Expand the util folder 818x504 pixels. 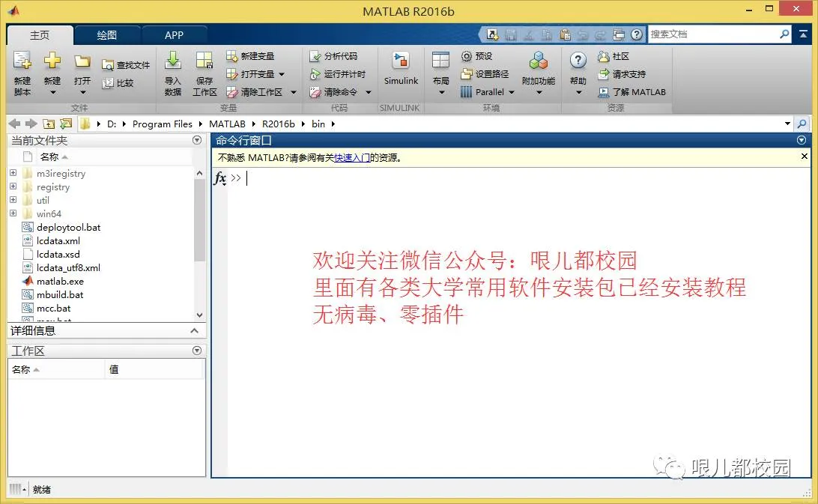(x=13, y=200)
